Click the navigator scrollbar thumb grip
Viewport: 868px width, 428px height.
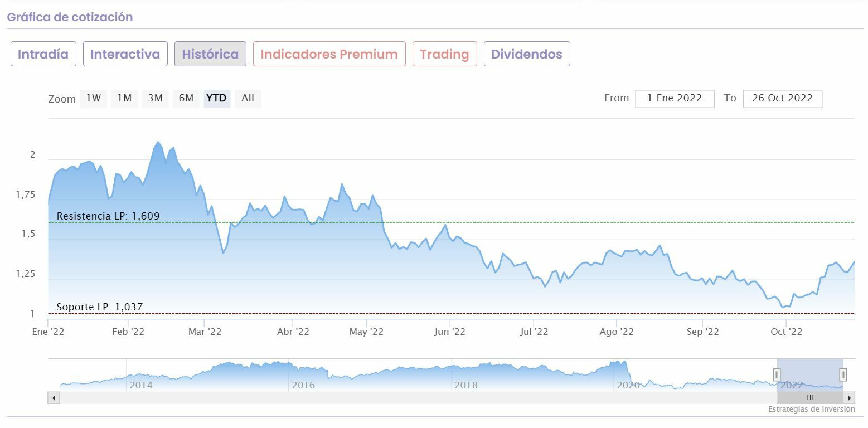coord(810,398)
